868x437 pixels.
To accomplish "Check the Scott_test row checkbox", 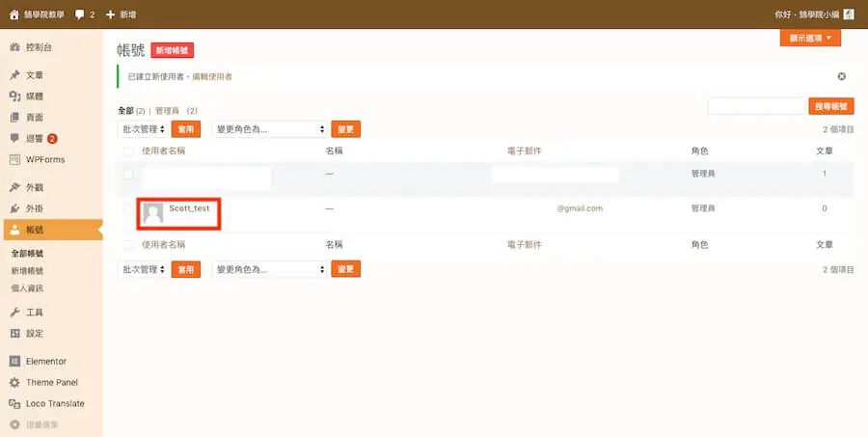I will 128,209.
